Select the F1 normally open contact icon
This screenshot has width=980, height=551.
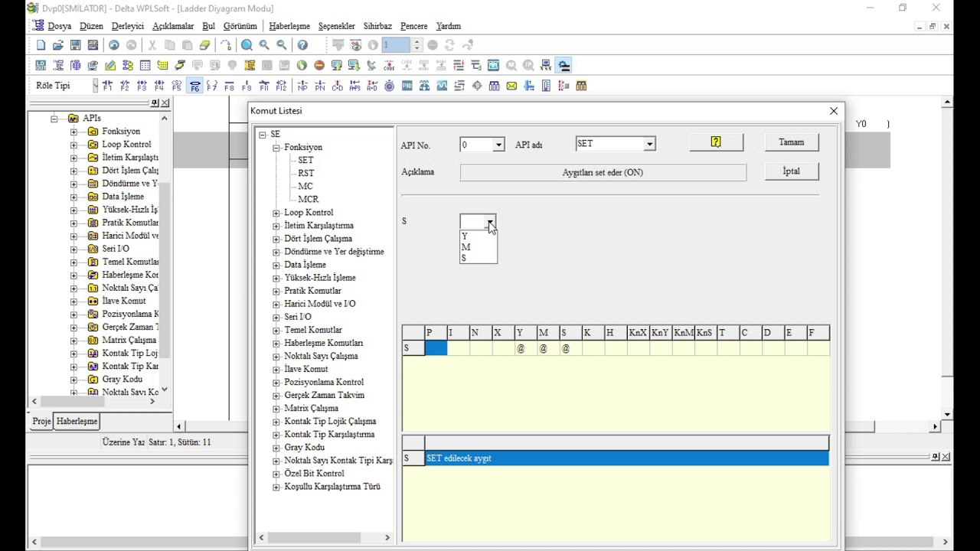(107, 86)
